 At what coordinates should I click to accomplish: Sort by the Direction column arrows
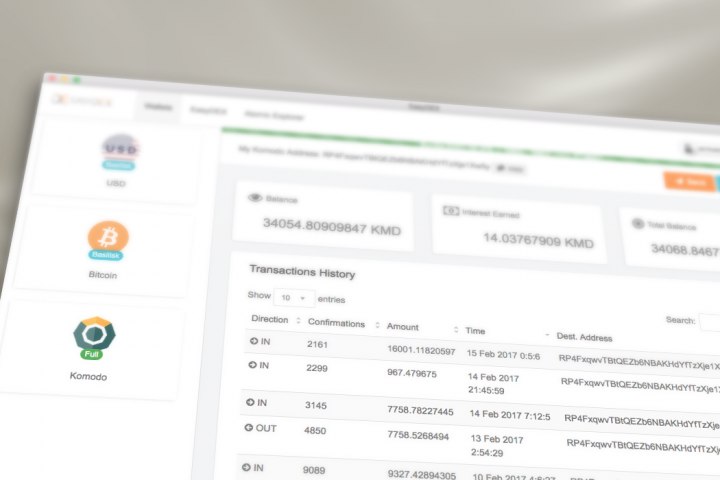click(298, 321)
